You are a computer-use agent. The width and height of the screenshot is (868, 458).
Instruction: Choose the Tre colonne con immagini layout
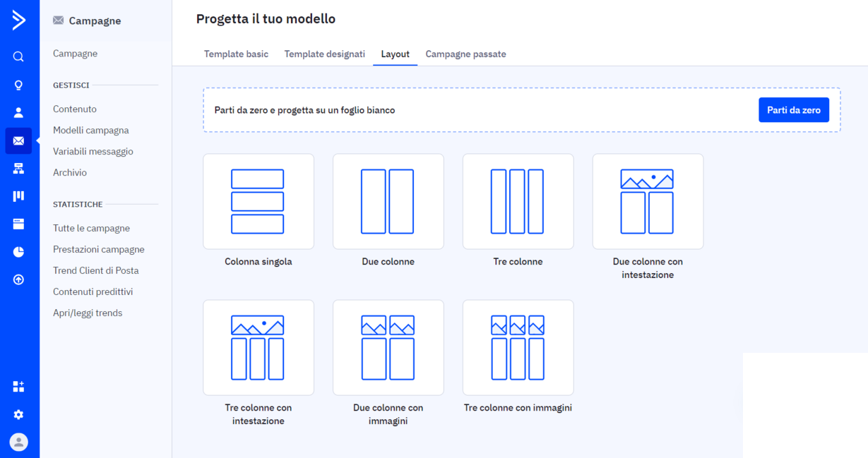click(x=518, y=347)
